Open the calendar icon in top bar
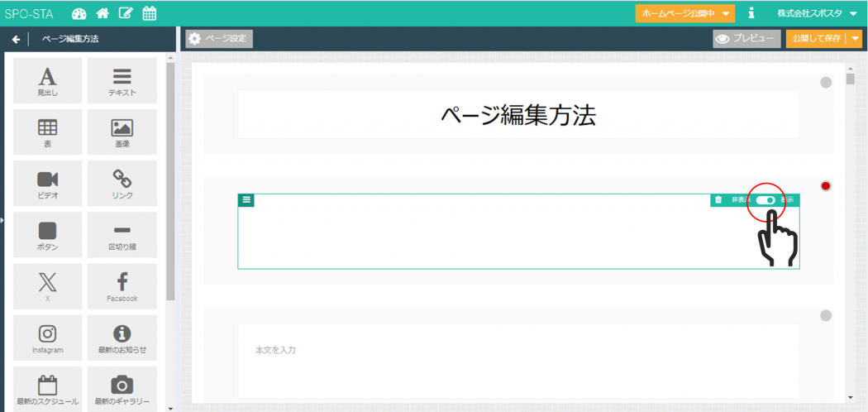Image resolution: width=868 pixels, height=412 pixels. click(x=150, y=13)
